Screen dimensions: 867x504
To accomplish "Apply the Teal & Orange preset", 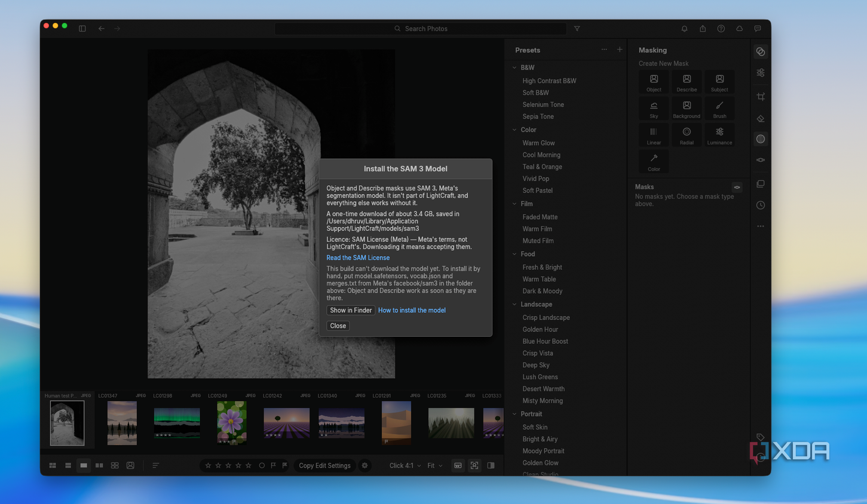I will click(x=542, y=167).
